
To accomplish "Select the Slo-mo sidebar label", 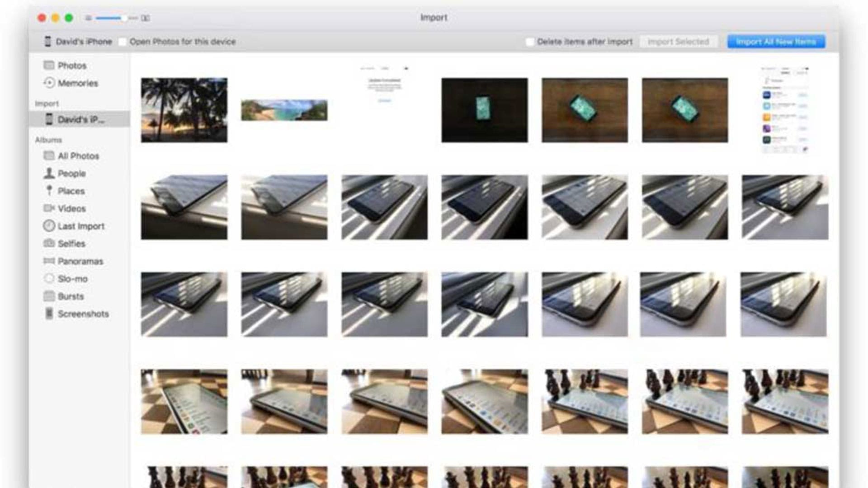I will pyautogui.click(x=72, y=279).
